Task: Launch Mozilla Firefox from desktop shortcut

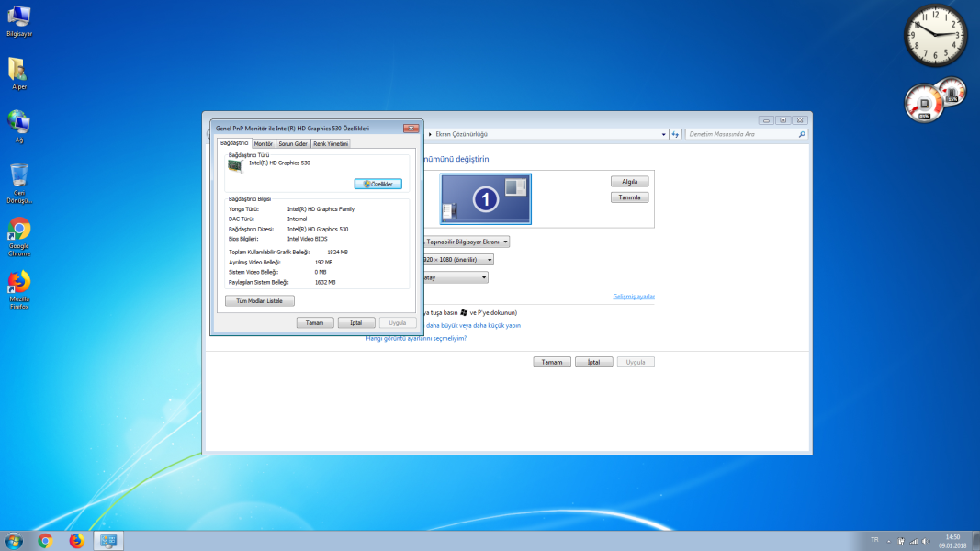Action: pyautogui.click(x=18, y=282)
